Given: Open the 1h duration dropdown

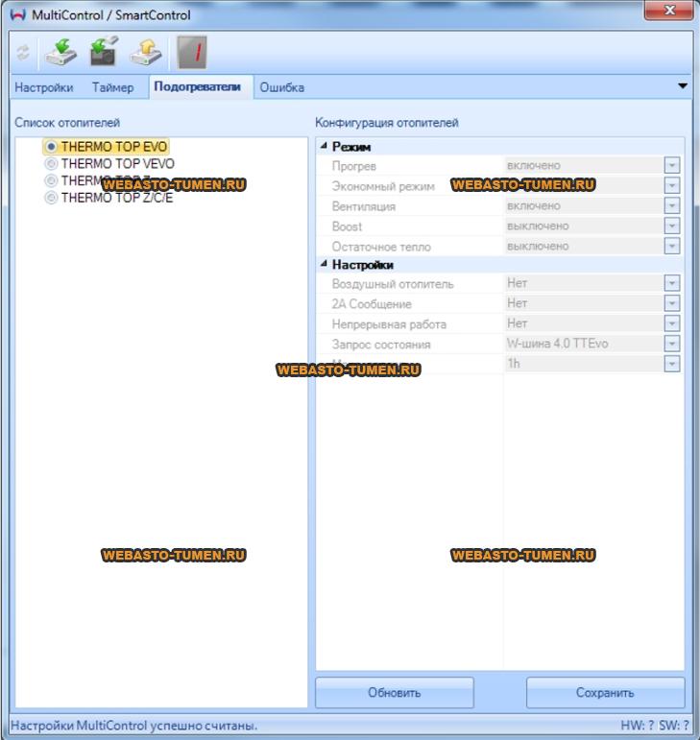Looking at the screenshot, I should pyautogui.click(x=672, y=364).
